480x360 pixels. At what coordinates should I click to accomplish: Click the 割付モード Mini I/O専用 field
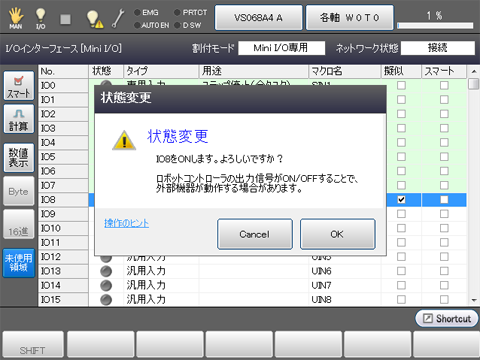click(281, 48)
